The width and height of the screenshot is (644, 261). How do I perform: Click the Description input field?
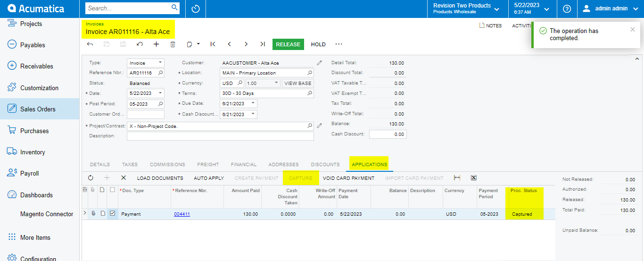point(220,136)
